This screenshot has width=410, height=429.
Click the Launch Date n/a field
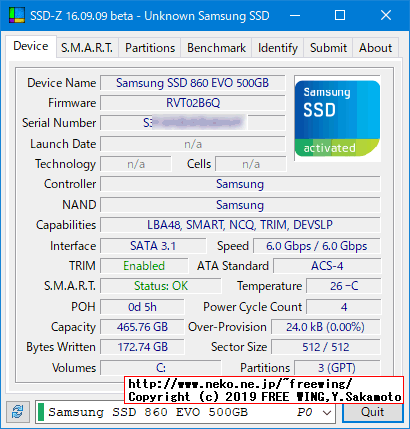coord(193,144)
